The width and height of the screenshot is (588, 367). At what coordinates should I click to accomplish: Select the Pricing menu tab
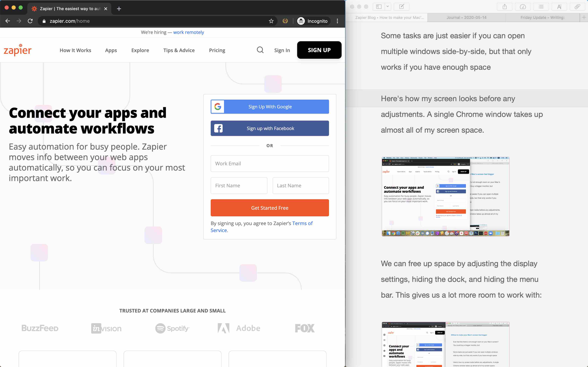click(x=217, y=50)
